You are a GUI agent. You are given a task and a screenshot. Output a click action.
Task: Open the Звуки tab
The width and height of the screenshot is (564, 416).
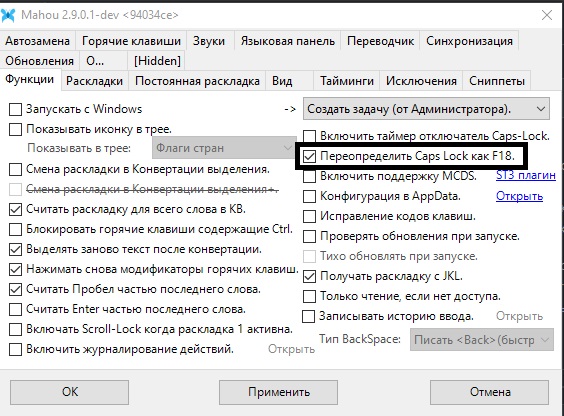(209, 41)
